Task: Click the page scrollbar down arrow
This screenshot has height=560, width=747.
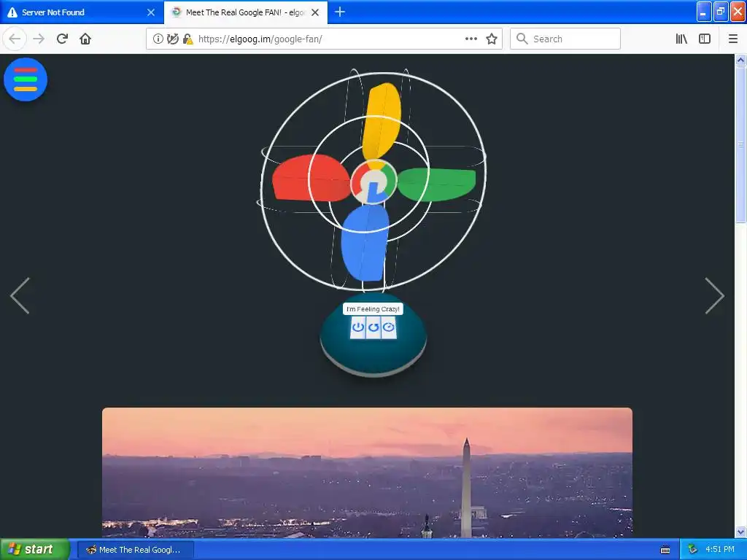Action: (740, 532)
